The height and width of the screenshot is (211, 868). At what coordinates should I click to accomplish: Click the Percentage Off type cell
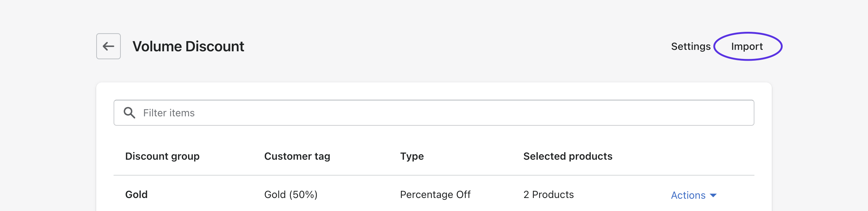(x=435, y=194)
